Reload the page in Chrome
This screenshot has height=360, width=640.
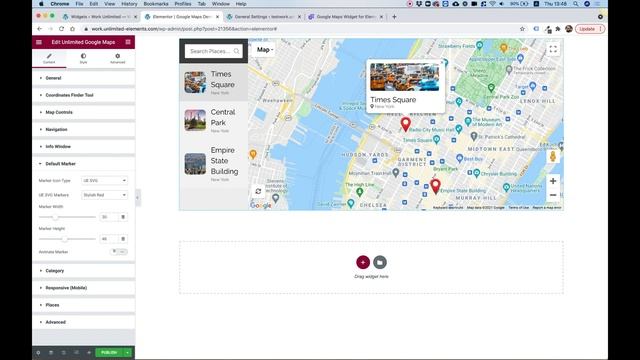[61, 29]
